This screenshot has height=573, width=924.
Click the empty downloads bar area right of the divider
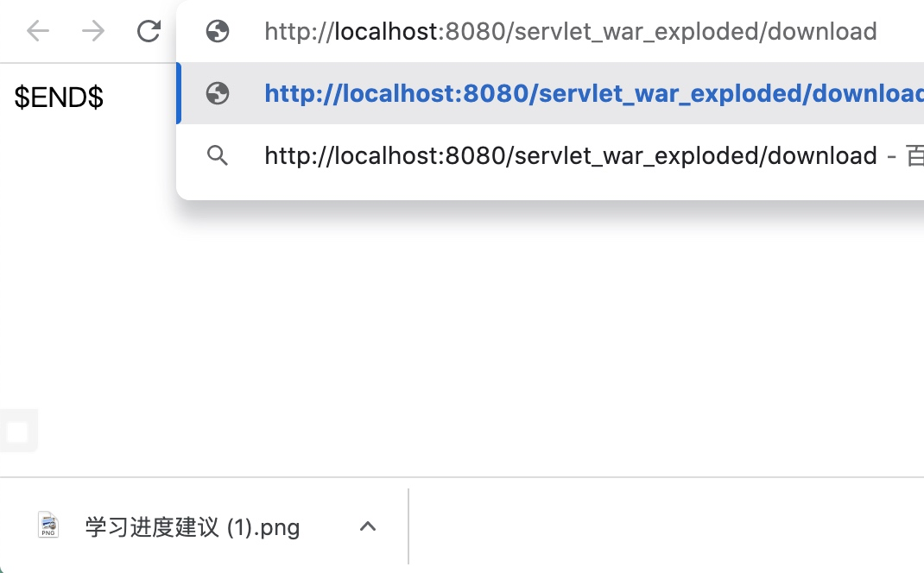[x=665, y=526]
